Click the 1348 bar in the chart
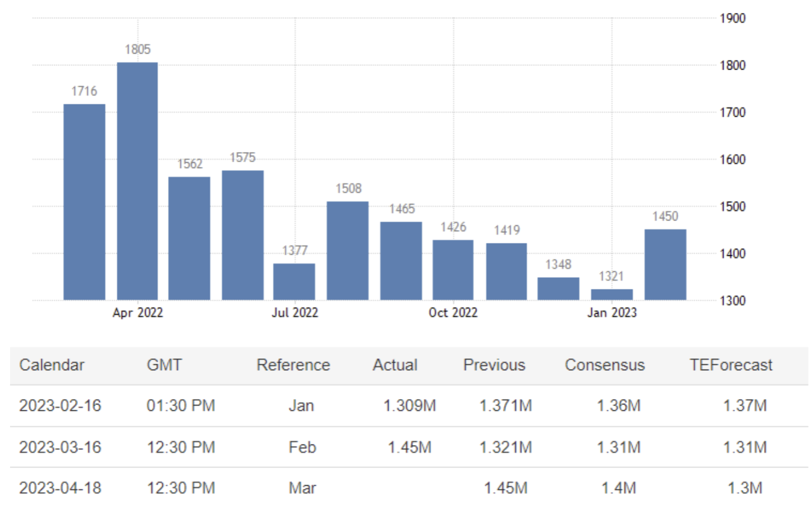The width and height of the screenshot is (812, 507). [558, 288]
